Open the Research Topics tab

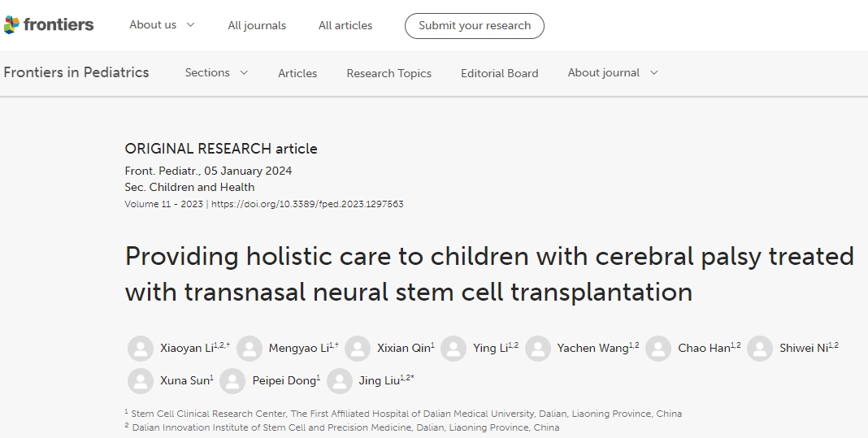pos(388,73)
